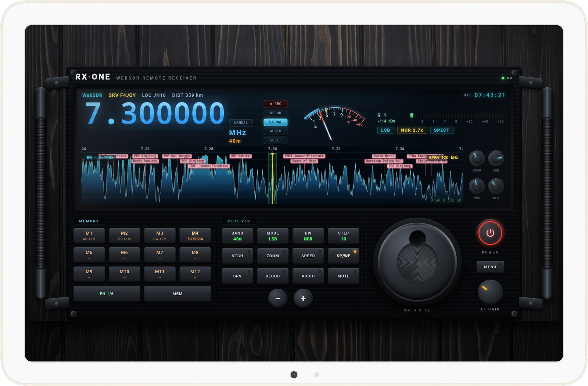Select the AUDIO display tab
Viewport: 588px width, 386px height.
(x=276, y=131)
